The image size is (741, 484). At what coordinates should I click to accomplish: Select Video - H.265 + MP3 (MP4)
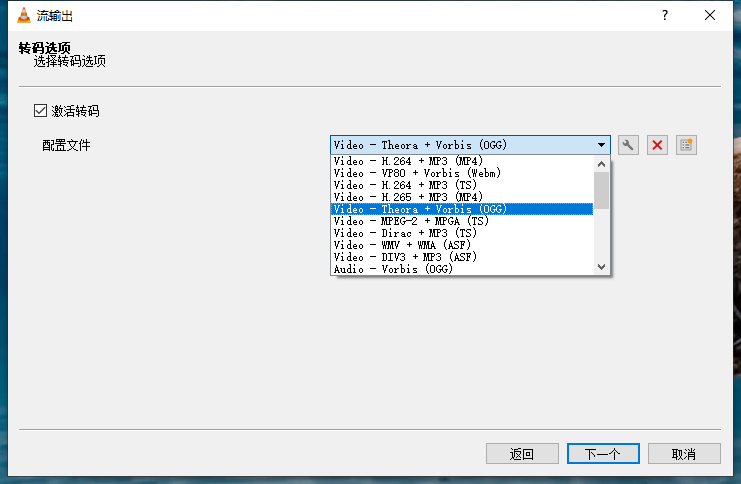coord(462,197)
